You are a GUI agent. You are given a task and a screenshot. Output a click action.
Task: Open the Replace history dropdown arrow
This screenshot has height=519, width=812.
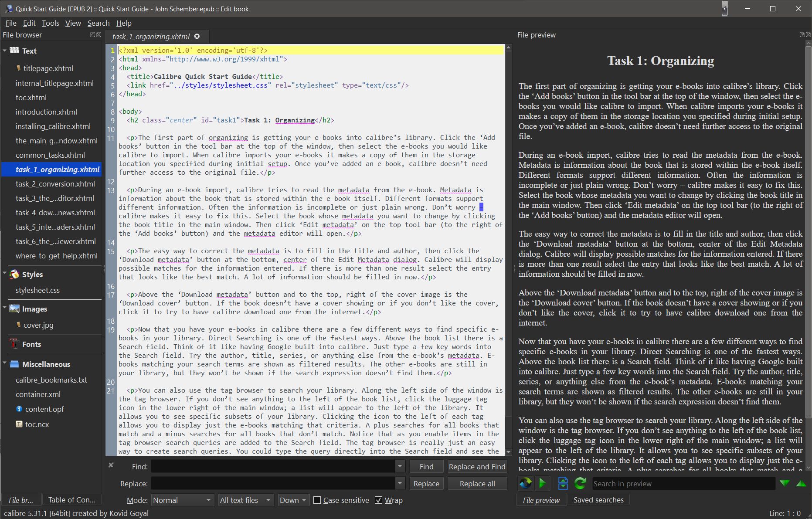tap(400, 483)
